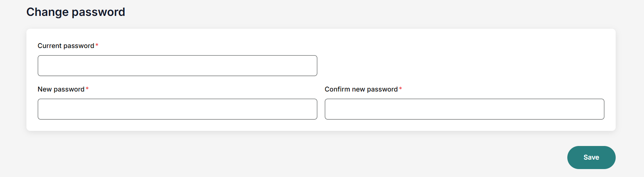Click the Change password page heading
644x177 pixels.
pos(76,12)
